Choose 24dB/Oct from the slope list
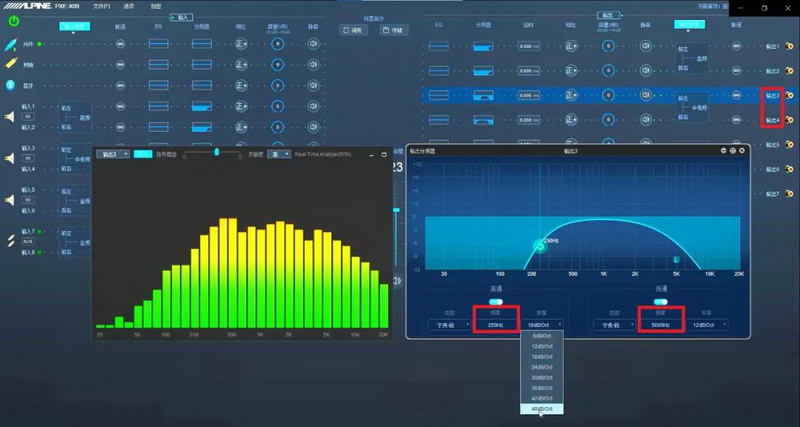800x427 pixels. tap(542, 367)
